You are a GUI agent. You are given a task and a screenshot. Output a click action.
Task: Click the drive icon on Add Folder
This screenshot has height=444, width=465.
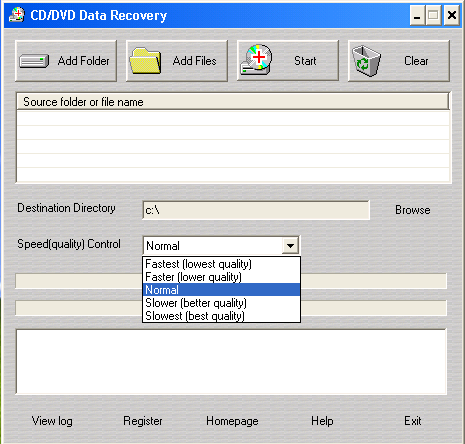34,61
